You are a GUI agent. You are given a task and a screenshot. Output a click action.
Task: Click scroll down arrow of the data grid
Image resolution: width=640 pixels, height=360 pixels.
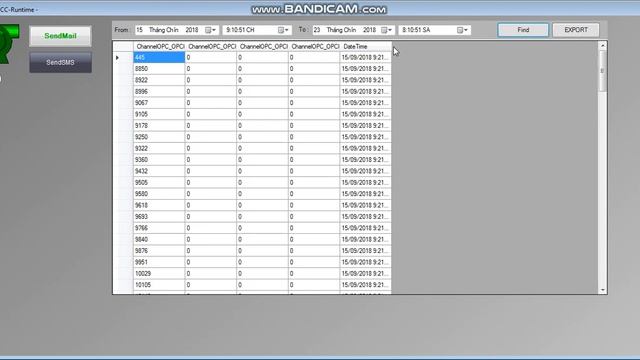coord(602,290)
